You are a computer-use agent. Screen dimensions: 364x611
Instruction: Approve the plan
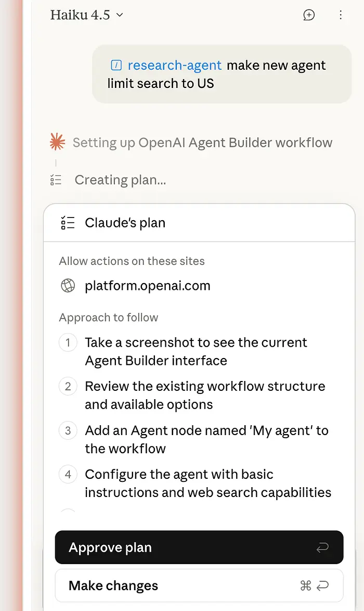coord(199,548)
